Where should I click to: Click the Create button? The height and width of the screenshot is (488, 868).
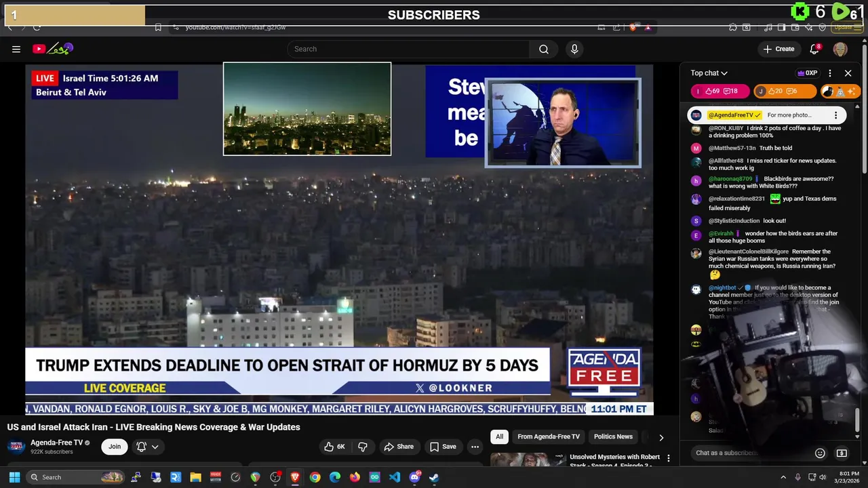(778, 49)
